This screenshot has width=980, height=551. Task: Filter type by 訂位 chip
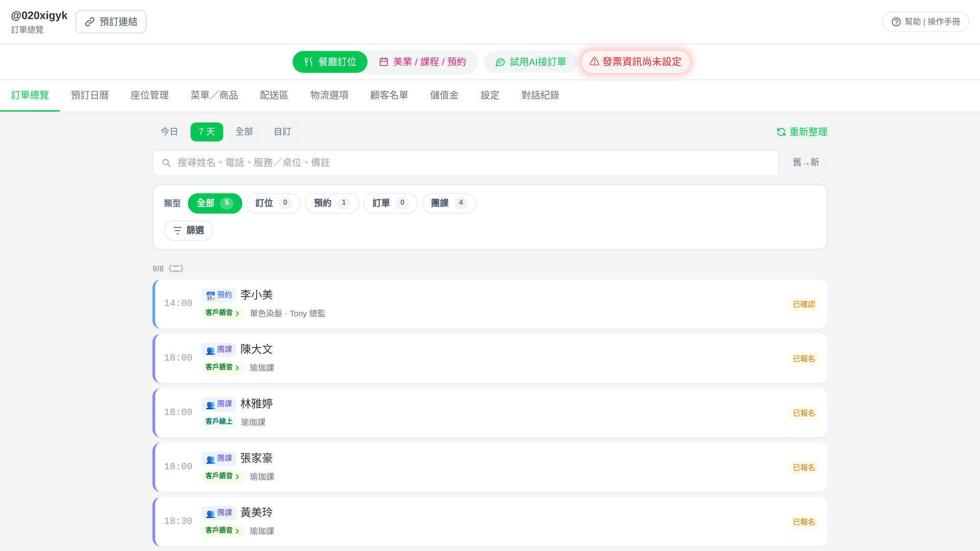(x=274, y=203)
